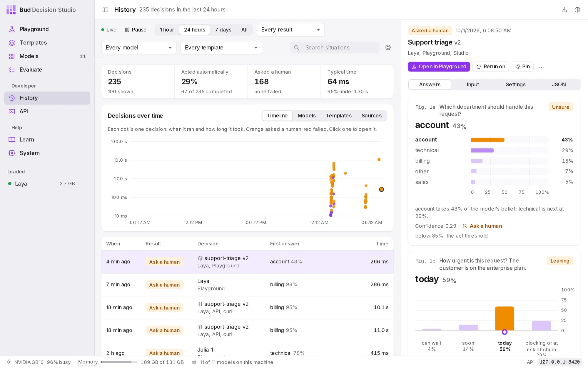Open the JSON tab in detail panel
The height and width of the screenshot is (368, 588).
pyautogui.click(x=559, y=84)
